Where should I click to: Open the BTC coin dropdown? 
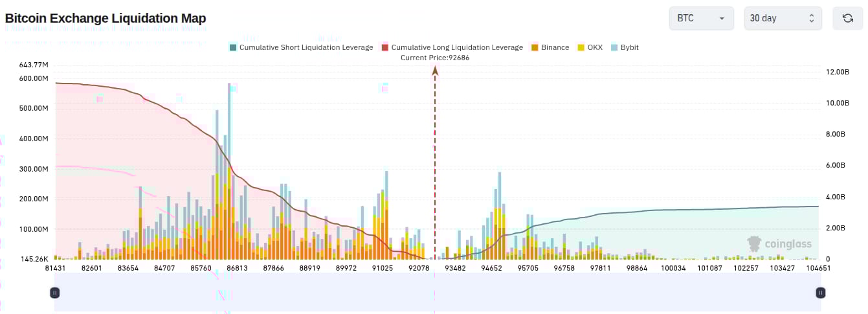[701, 18]
